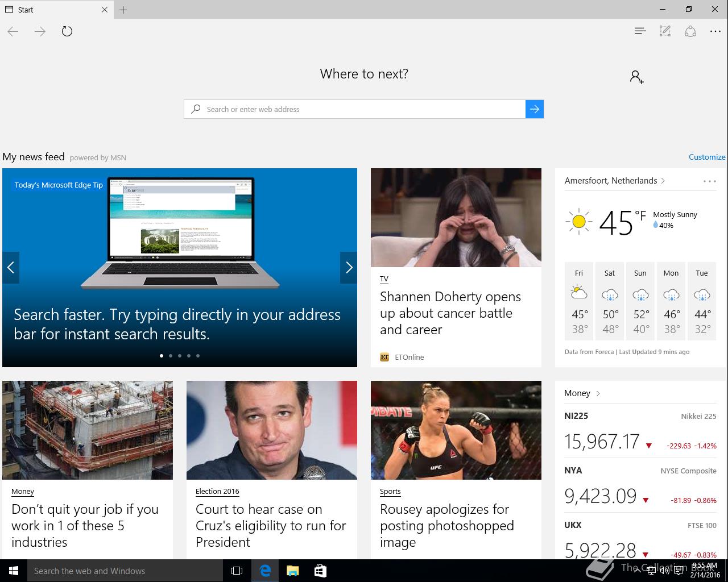The width and height of the screenshot is (728, 582).
Task: Open the Rousey fight photo thumbnail
Action: 456,430
